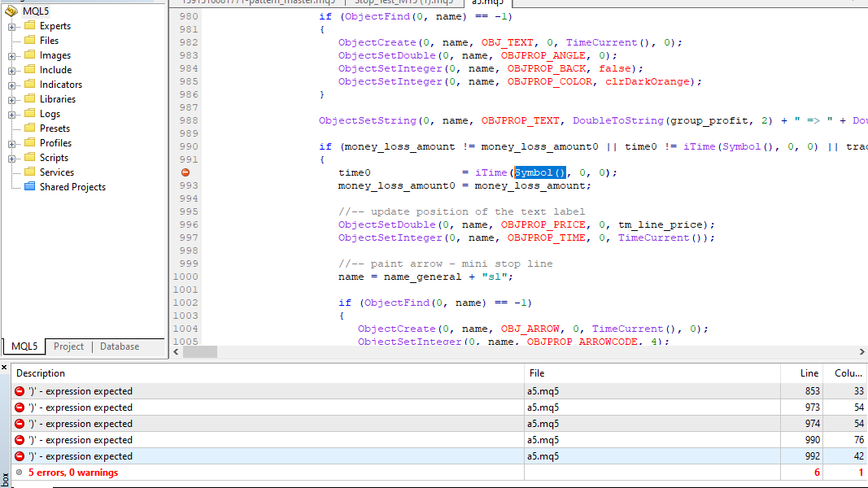868x488 pixels.
Task: Open the Stop_Test_MT5 editor tab
Action: pyautogui.click(x=404, y=2)
